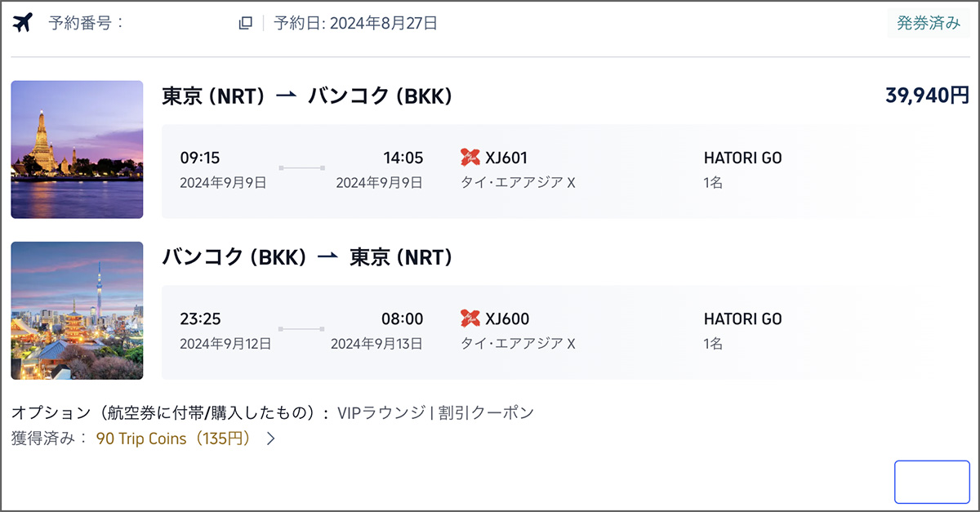Open the 90 Trip Coins (135円) link
Screen dimensions: 980x512
(x=173, y=439)
